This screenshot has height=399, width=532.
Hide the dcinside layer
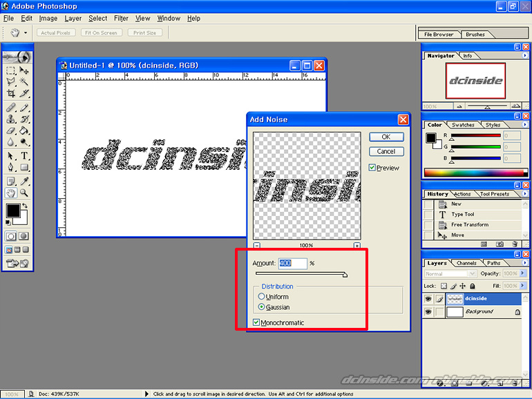tap(428, 299)
